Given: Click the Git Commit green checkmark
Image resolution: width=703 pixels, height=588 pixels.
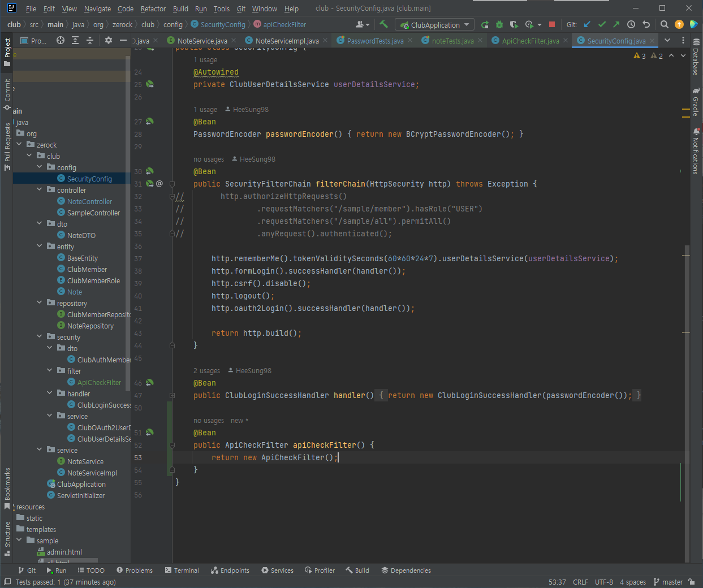Looking at the screenshot, I should coord(602,24).
